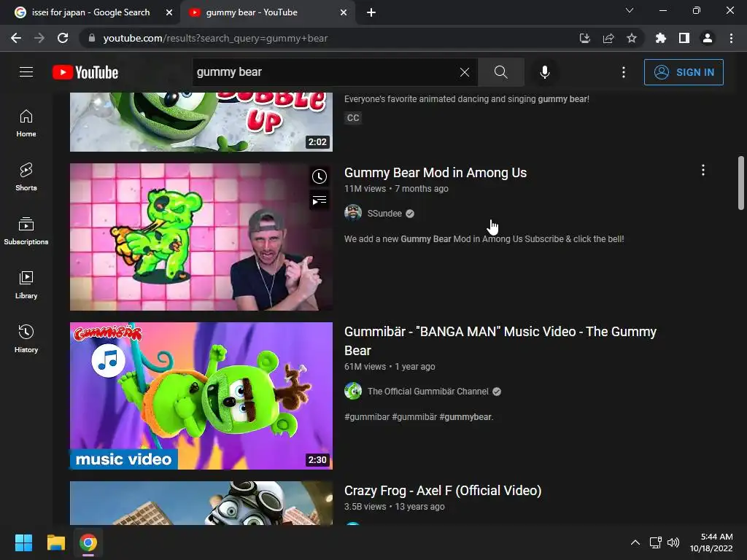Image resolution: width=747 pixels, height=560 pixels.
Task: Show hidden system tray icons
Action: 635,542
